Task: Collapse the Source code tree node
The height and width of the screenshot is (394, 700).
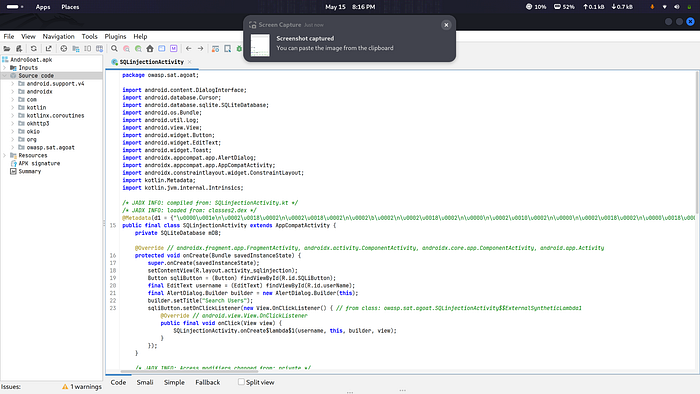Action: click(x=5, y=76)
